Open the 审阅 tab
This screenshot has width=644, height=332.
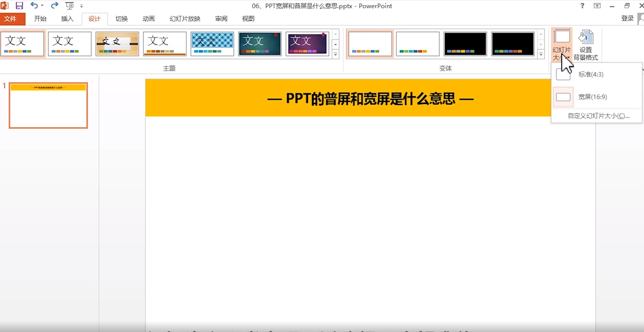pos(221,19)
